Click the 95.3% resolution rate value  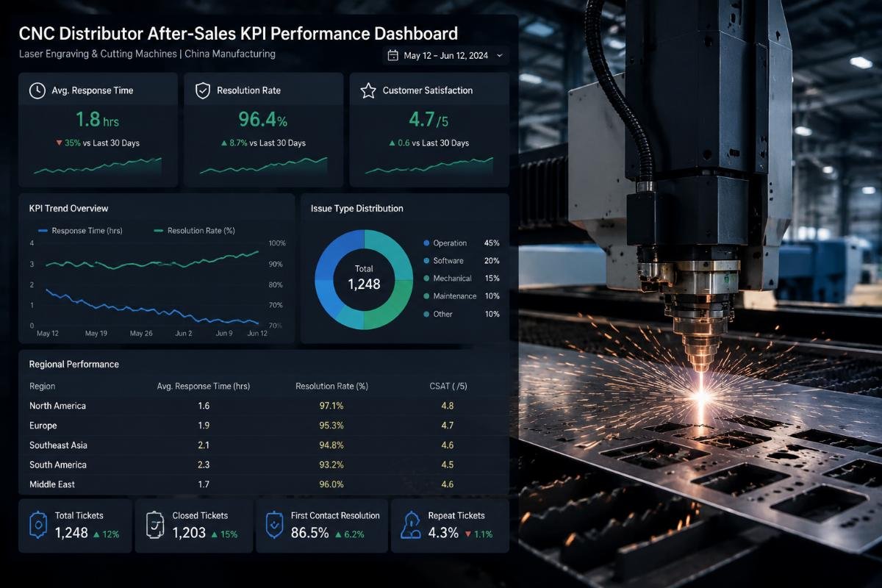pyautogui.click(x=331, y=426)
